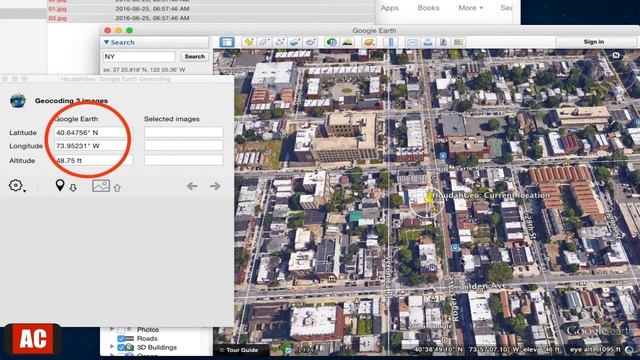Click the Photos layer label

tap(148, 329)
